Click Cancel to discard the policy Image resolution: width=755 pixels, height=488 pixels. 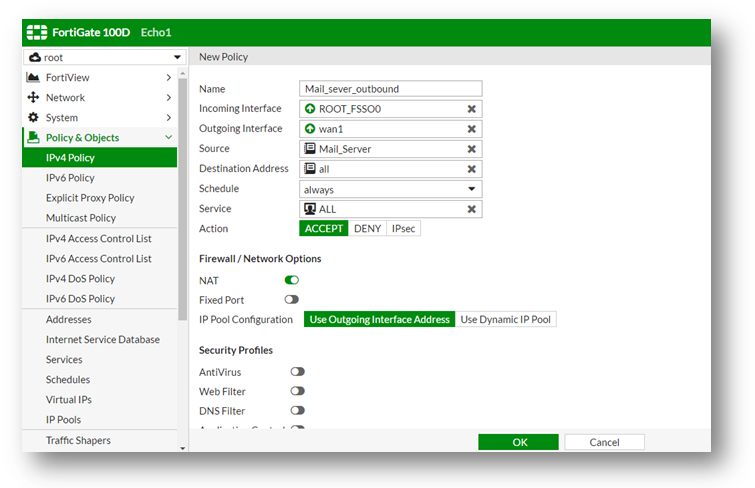tap(604, 442)
